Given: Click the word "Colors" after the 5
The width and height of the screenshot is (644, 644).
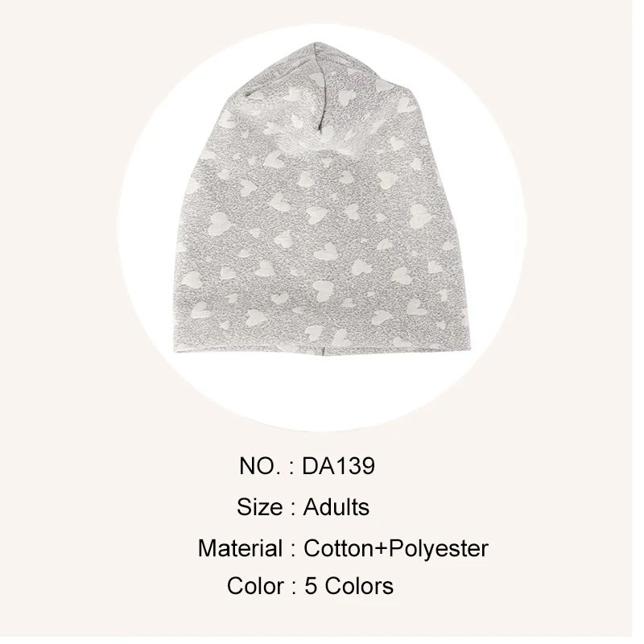Looking at the screenshot, I should 359,586.
